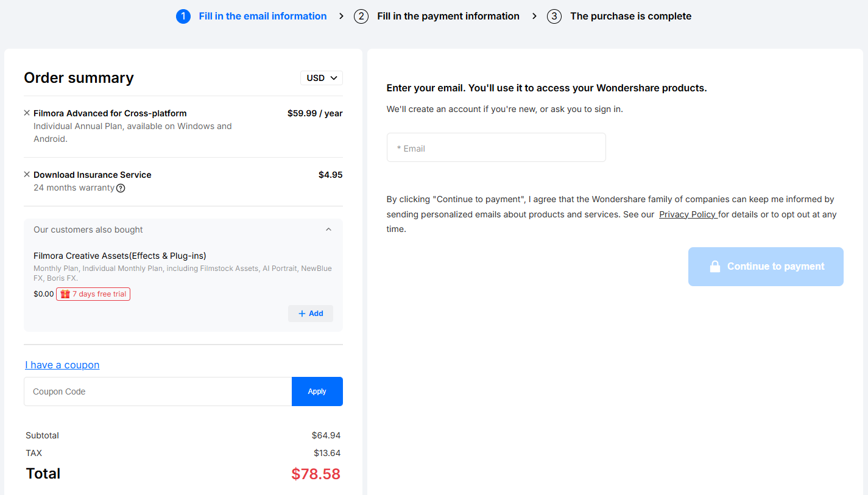Viewport: 868px width, 495px height.
Task: Select "Fill in the email information" step
Action: [263, 16]
